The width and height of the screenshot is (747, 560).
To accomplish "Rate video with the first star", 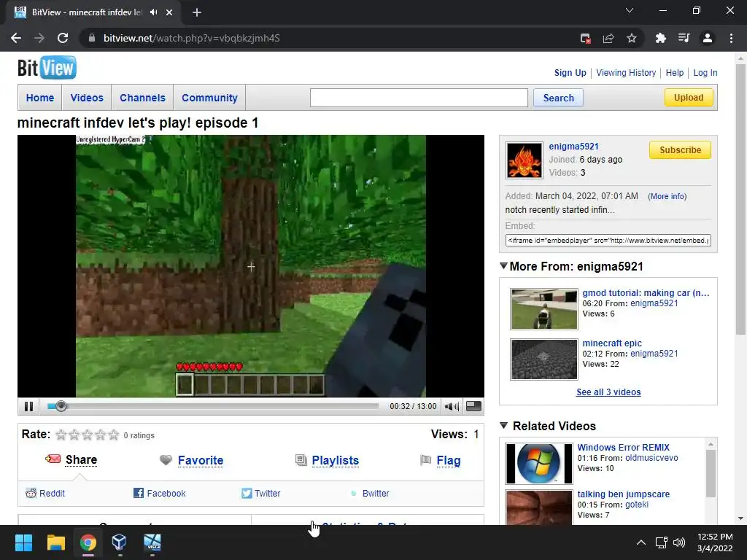I will click(61, 435).
